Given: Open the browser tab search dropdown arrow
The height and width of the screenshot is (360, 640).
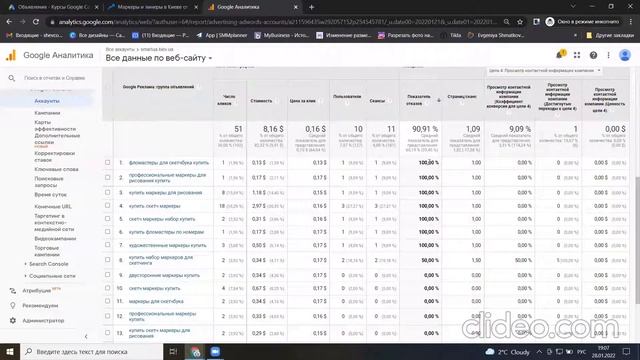Looking at the screenshot, I should tap(573, 7).
